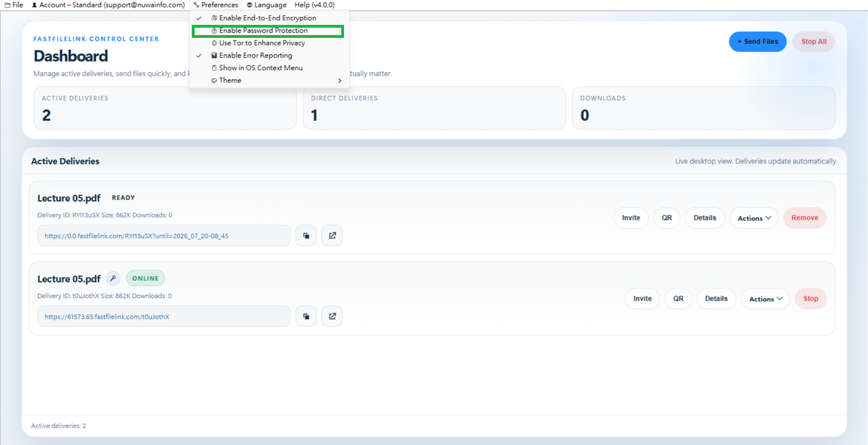Click the Active Deliveries stat card

165,108
